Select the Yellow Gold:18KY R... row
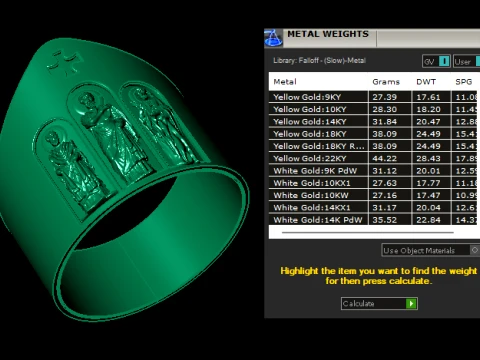 pyautogui.click(x=374, y=146)
